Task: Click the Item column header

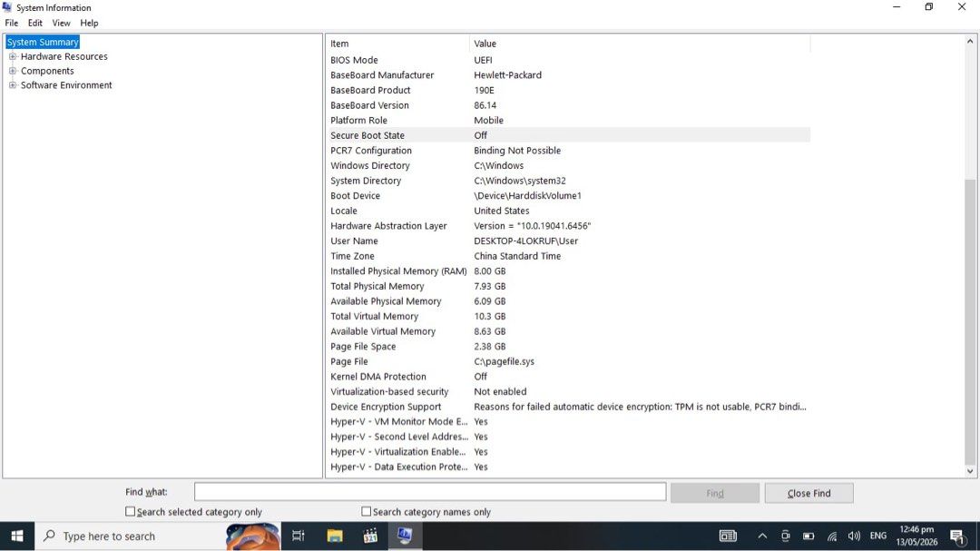Action: (397, 44)
